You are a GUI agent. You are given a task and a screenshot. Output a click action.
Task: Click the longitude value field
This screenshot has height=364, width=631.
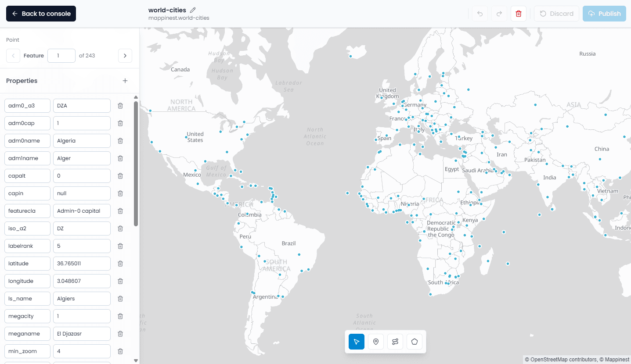pyautogui.click(x=82, y=281)
